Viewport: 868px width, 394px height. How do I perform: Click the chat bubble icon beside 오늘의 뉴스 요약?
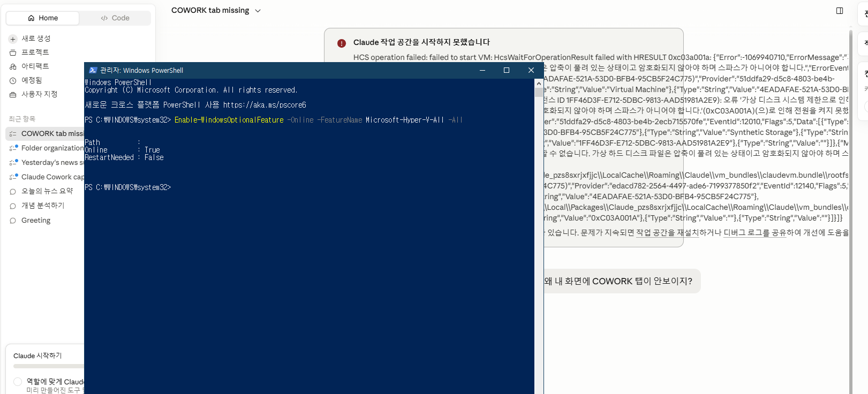[13, 192]
